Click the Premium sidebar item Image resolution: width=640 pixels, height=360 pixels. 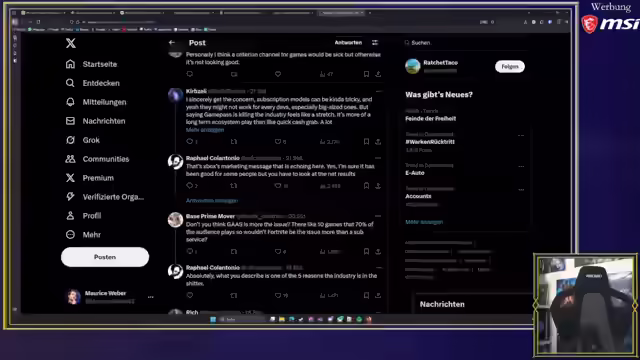click(x=90, y=178)
